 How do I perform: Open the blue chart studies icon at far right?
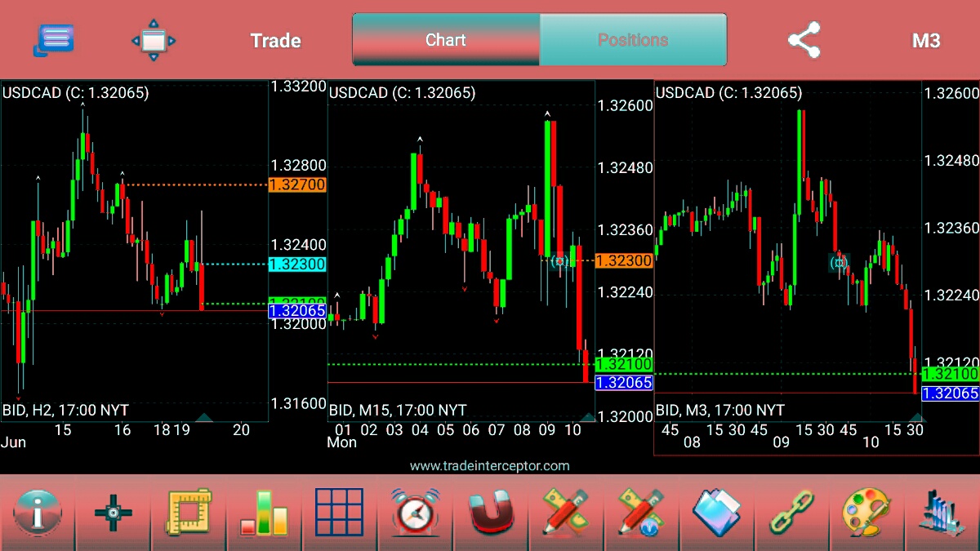pos(942,513)
